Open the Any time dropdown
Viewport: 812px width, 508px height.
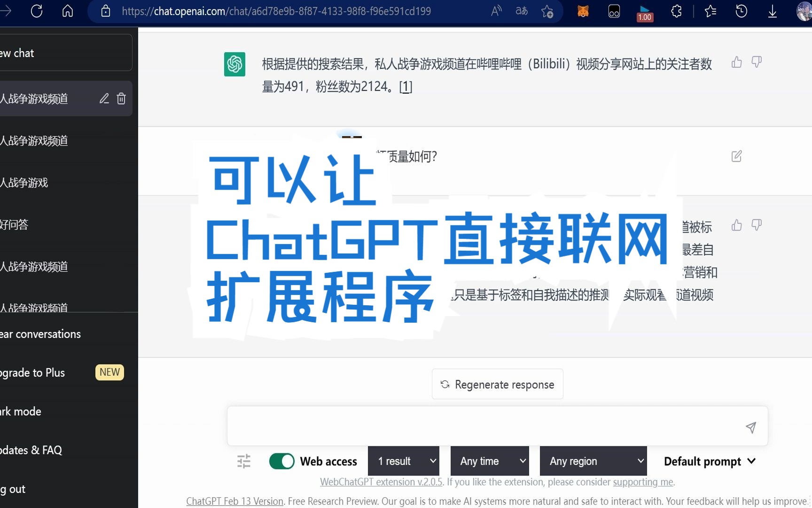490,461
